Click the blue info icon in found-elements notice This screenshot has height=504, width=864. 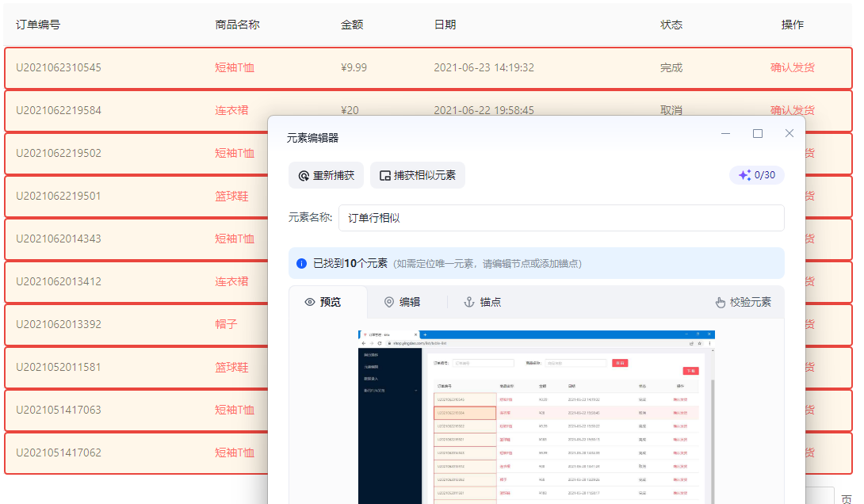point(301,263)
